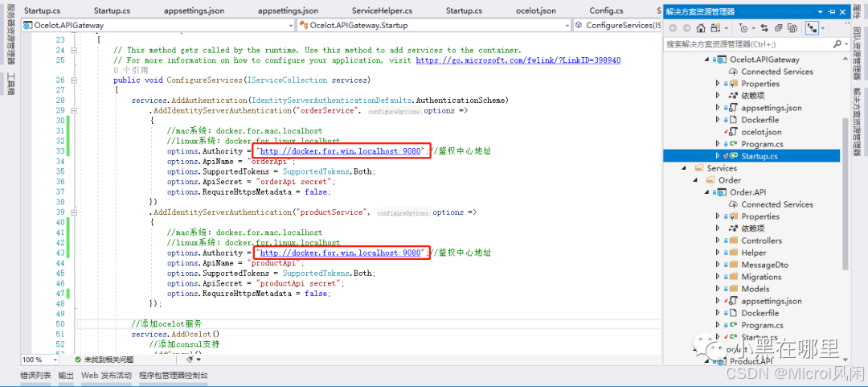This screenshot has width=868, height=387.
Task: Expand the Migrations folder in Order.API
Action: [x=719, y=277]
